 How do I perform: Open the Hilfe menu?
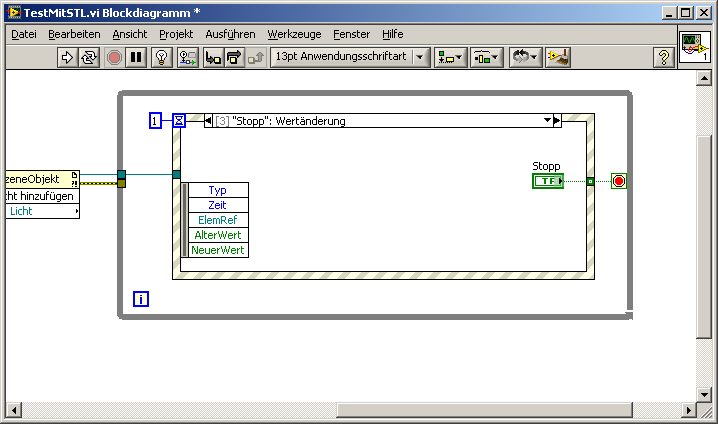coord(393,34)
